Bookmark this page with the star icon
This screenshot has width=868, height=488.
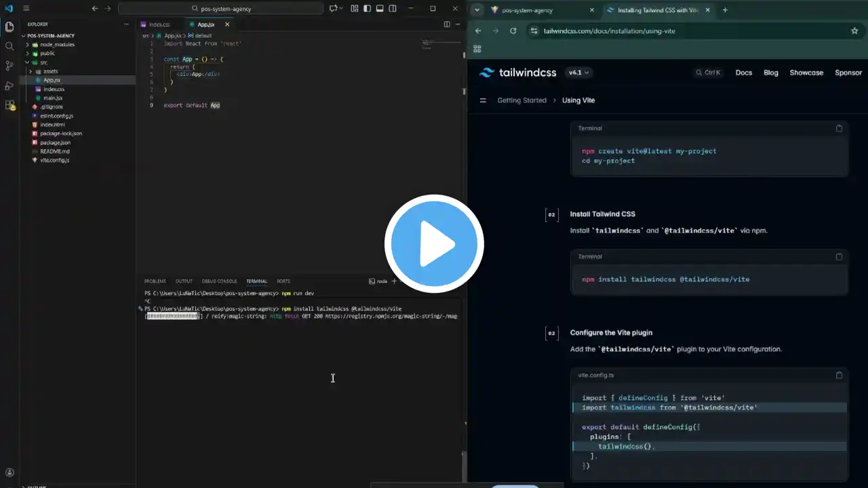854,30
